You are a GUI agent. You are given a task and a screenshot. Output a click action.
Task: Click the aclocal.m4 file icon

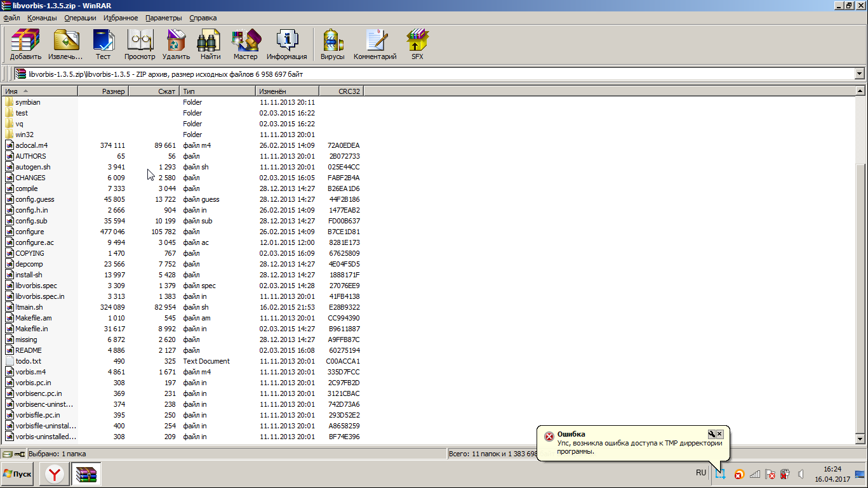(9, 145)
